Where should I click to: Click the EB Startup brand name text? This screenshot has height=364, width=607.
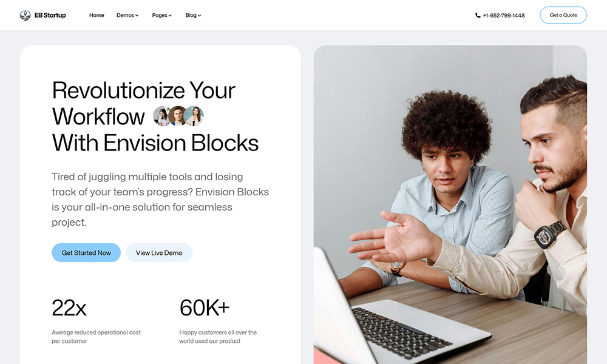click(x=50, y=16)
